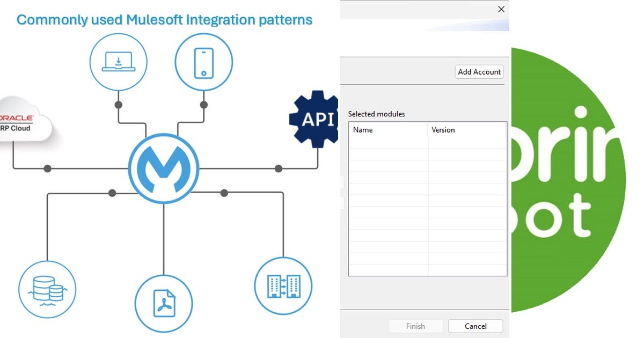Click the connector node left of MuleSoft logo
The image size is (644, 338).
(x=47, y=168)
